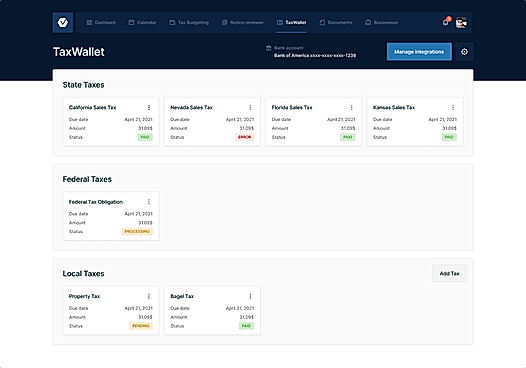
Task: Open the user avatar profile
Action: pyautogui.click(x=461, y=22)
